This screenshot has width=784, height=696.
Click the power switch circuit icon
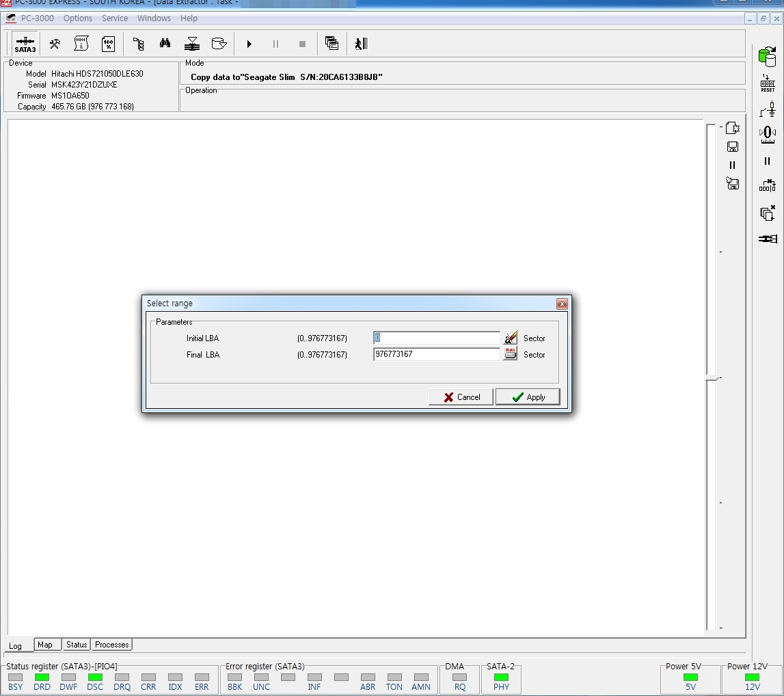[768, 109]
